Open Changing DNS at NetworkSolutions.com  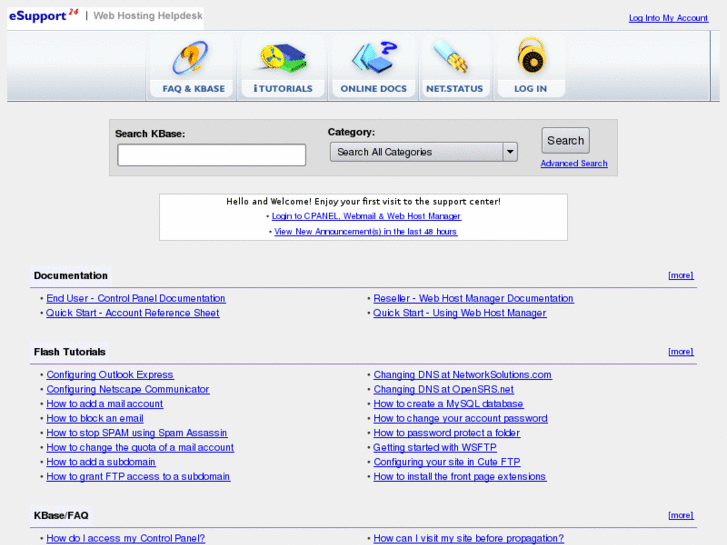pos(463,375)
